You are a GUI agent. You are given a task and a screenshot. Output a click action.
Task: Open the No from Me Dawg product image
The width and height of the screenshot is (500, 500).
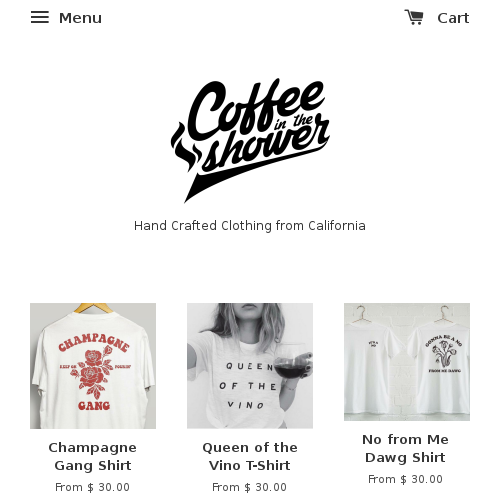[407, 362]
